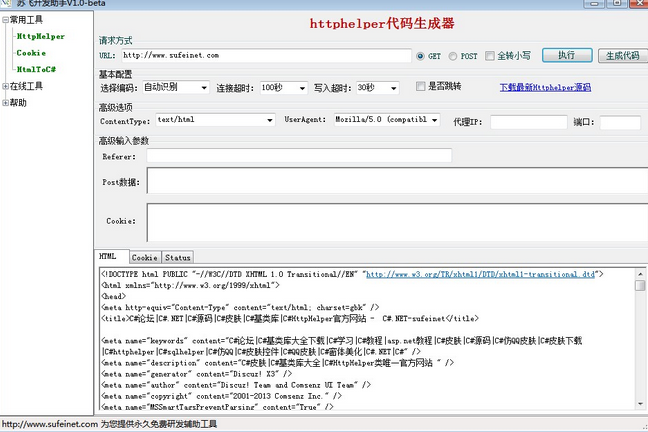The height and width of the screenshot is (432, 648).
Task: Expand the 在线工具 tree node
Action: coord(5,86)
